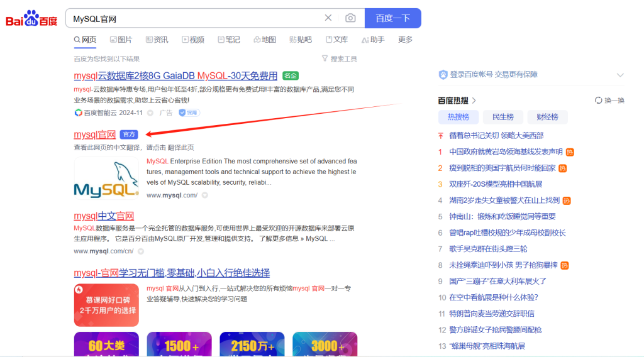Screen dimensions: 644x357
Task: Open 在空中看航展是种什么体验?
Action: coord(493,297)
